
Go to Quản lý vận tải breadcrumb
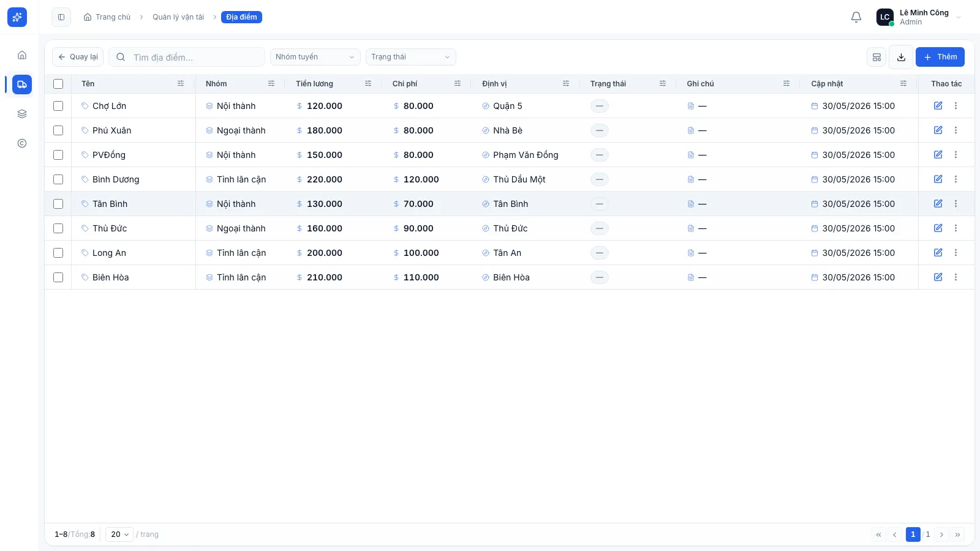178,17
